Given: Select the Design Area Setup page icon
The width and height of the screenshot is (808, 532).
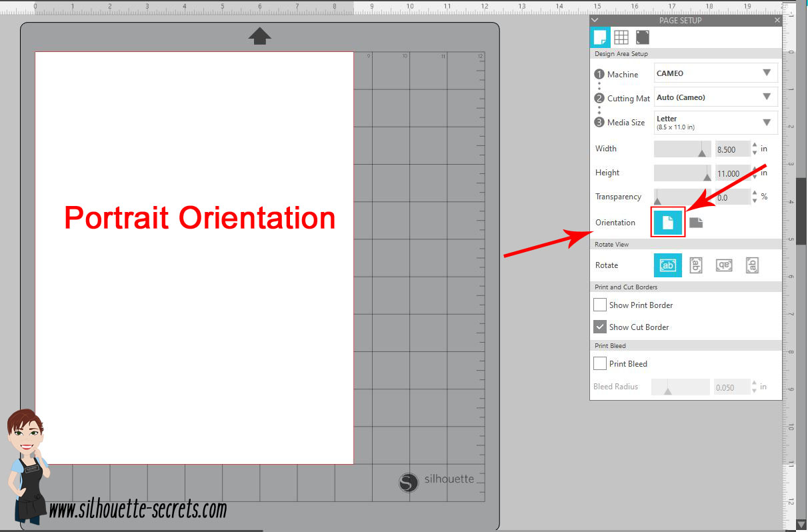Looking at the screenshot, I should 599,37.
